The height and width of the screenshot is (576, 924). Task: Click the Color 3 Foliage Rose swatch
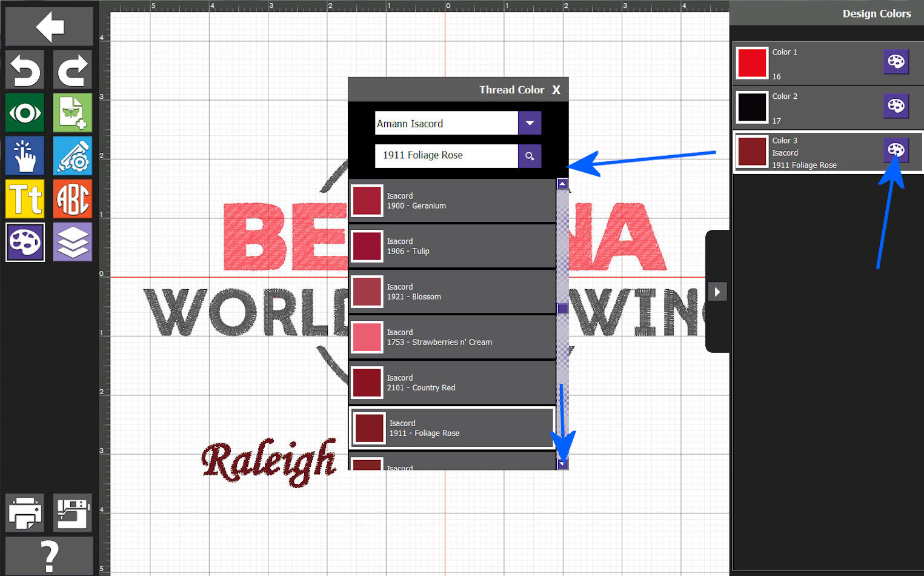[x=752, y=152]
